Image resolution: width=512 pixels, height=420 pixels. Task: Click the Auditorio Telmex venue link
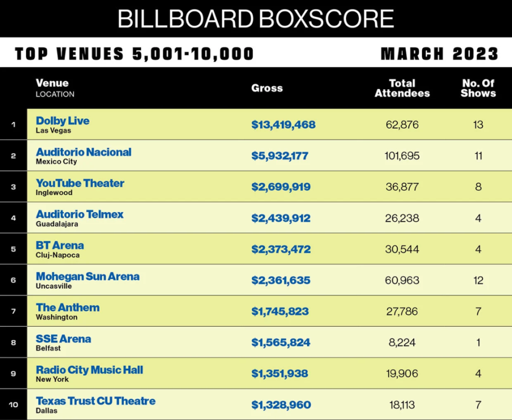pos(79,214)
